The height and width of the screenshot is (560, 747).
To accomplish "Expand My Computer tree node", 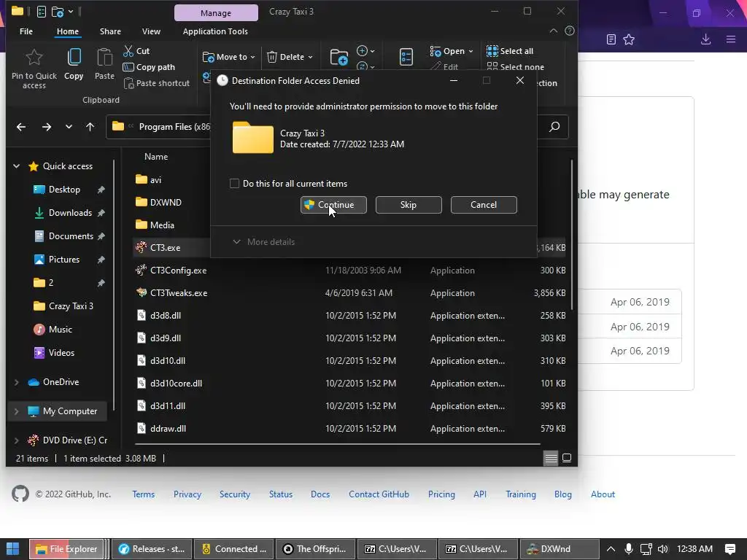I will [17, 411].
